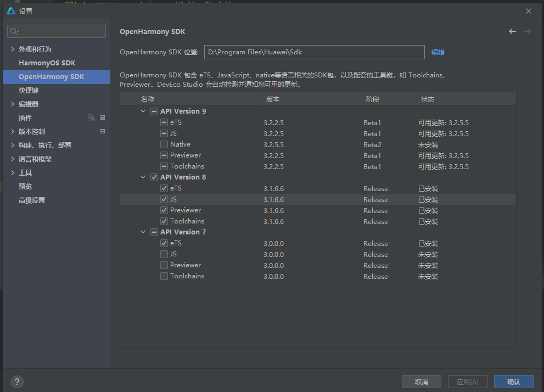Click the 版本 column header
Viewport: 544px width, 392px height.
(312, 99)
